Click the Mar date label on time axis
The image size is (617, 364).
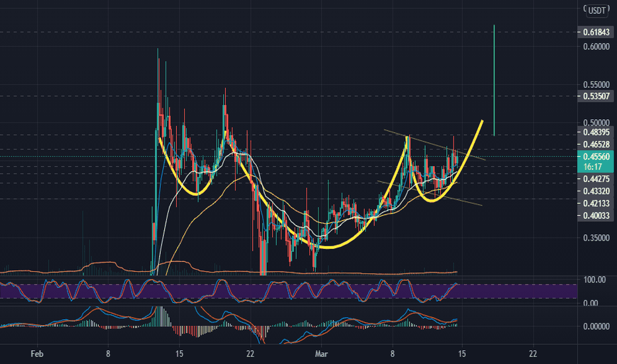click(x=321, y=354)
